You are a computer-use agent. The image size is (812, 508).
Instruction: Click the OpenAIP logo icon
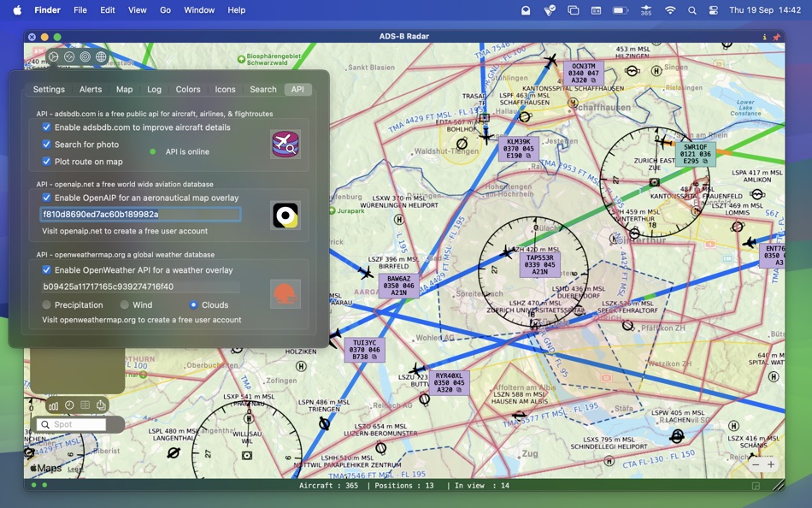click(285, 216)
